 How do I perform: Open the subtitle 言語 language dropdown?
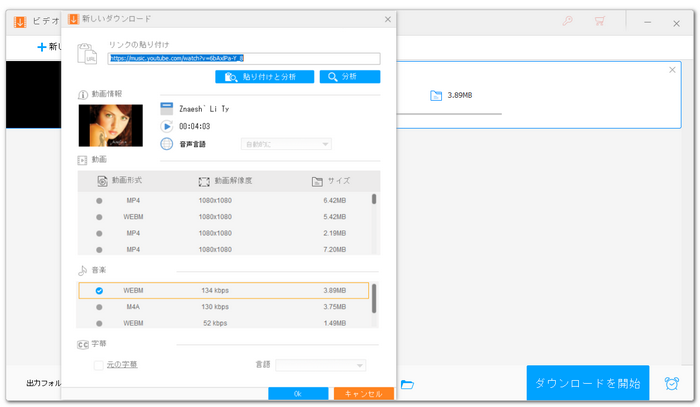point(320,365)
